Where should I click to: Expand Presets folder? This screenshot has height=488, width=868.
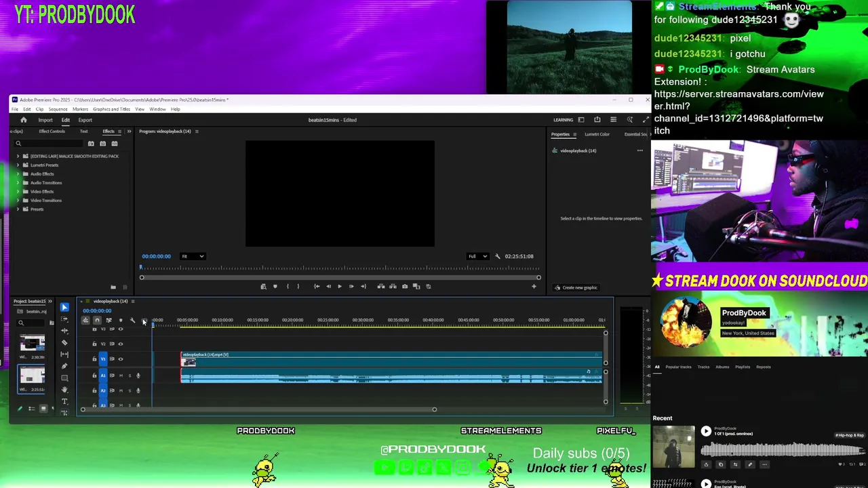tap(18, 209)
